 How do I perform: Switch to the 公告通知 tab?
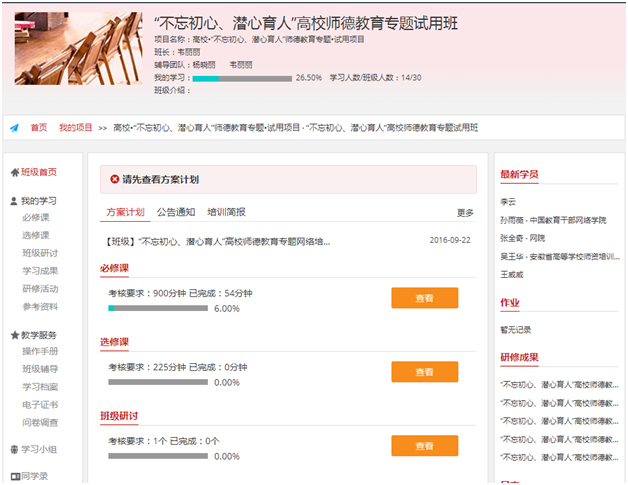pyautogui.click(x=175, y=212)
